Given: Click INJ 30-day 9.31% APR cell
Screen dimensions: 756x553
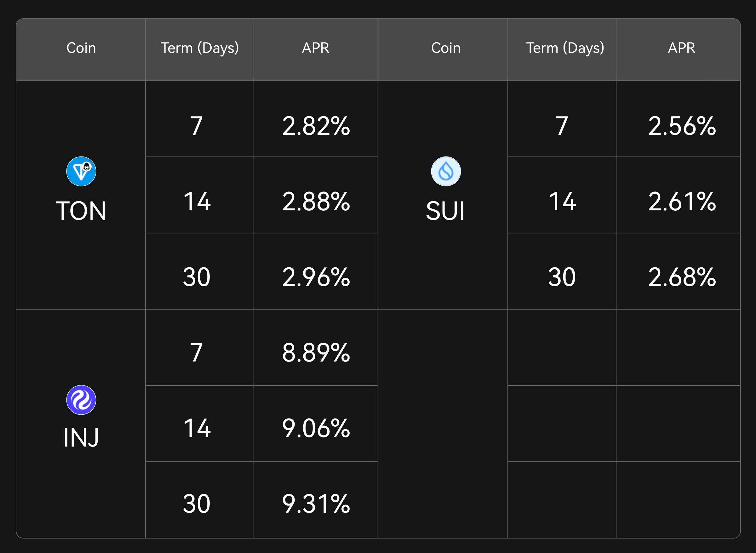Looking at the screenshot, I should pyautogui.click(x=316, y=504).
